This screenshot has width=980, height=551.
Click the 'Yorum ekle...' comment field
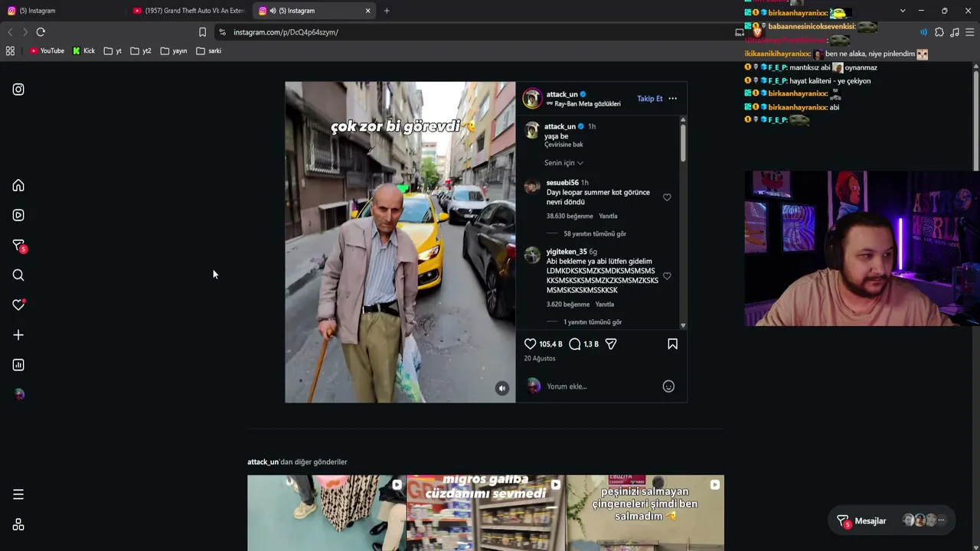(601, 386)
